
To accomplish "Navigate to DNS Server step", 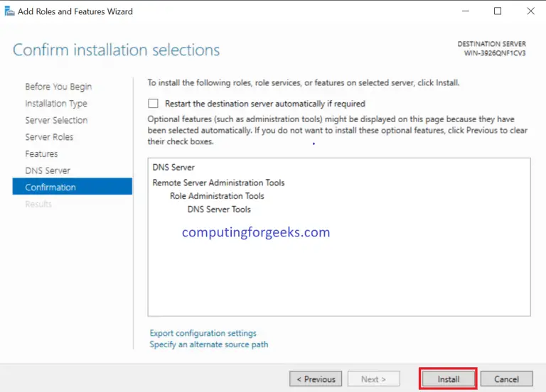I will pyautogui.click(x=48, y=170).
